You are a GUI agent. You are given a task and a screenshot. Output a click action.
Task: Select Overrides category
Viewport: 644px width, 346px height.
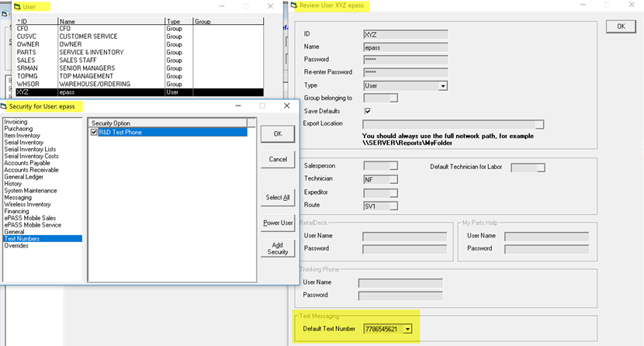click(16, 245)
